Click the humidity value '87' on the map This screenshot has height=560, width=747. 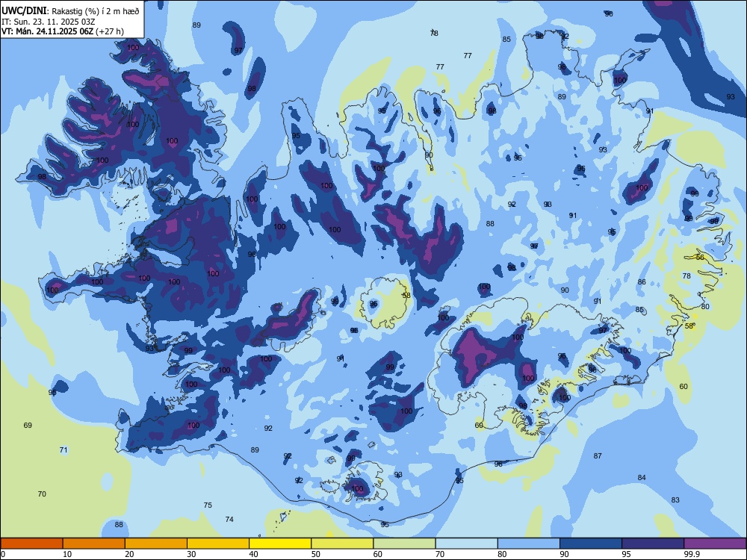(598, 455)
